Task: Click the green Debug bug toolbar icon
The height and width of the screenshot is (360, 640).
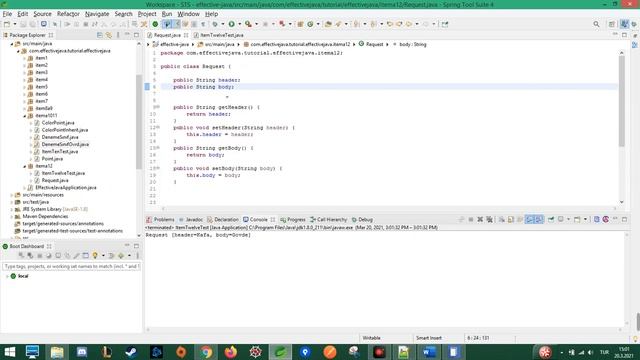Action: click(215, 24)
